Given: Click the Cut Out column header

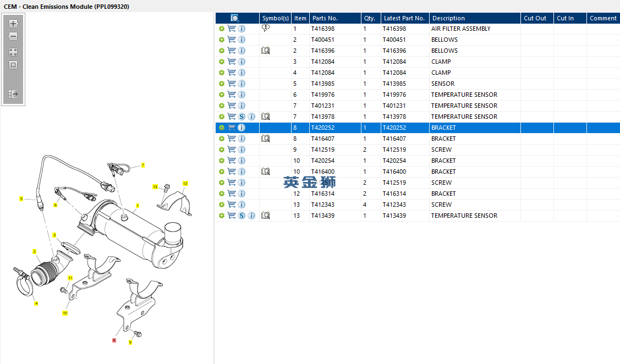Looking at the screenshot, I should [537, 18].
